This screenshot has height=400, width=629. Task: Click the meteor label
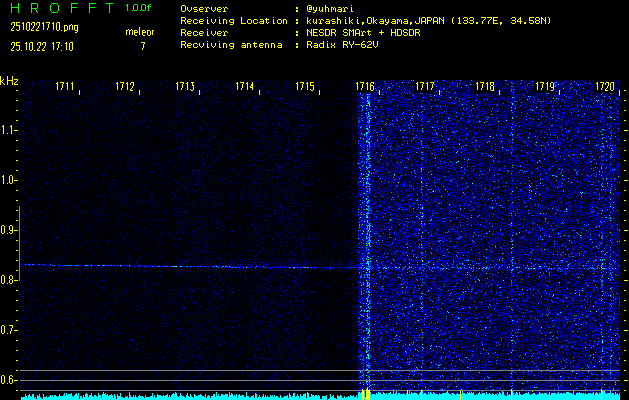point(140,32)
